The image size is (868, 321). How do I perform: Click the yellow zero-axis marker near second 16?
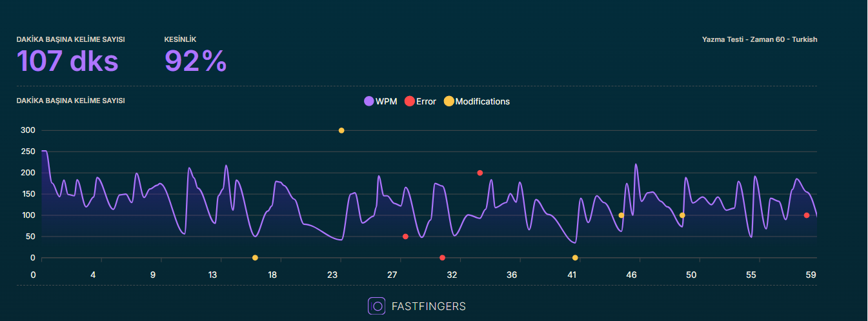click(255, 258)
